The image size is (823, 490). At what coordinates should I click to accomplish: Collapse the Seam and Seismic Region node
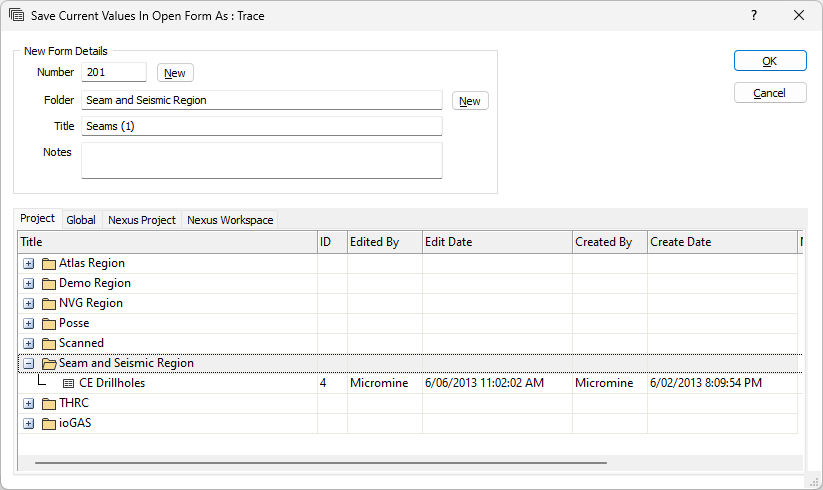29,364
